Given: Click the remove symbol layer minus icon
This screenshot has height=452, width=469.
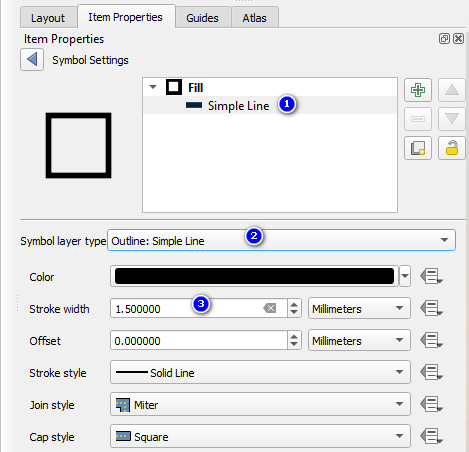Looking at the screenshot, I should point(418,119).
